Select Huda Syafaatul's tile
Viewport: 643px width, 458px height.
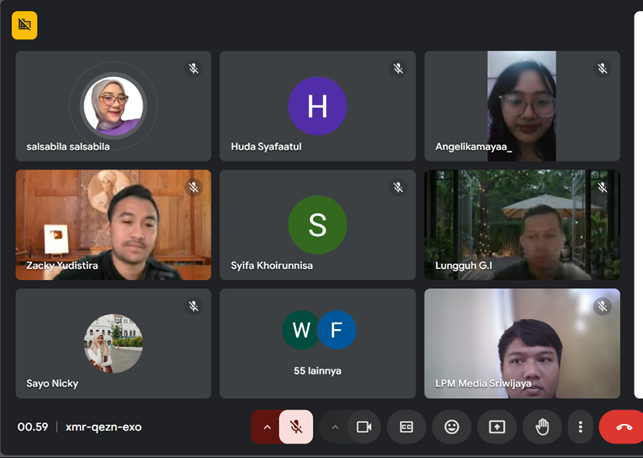click(x=317, y=106)
